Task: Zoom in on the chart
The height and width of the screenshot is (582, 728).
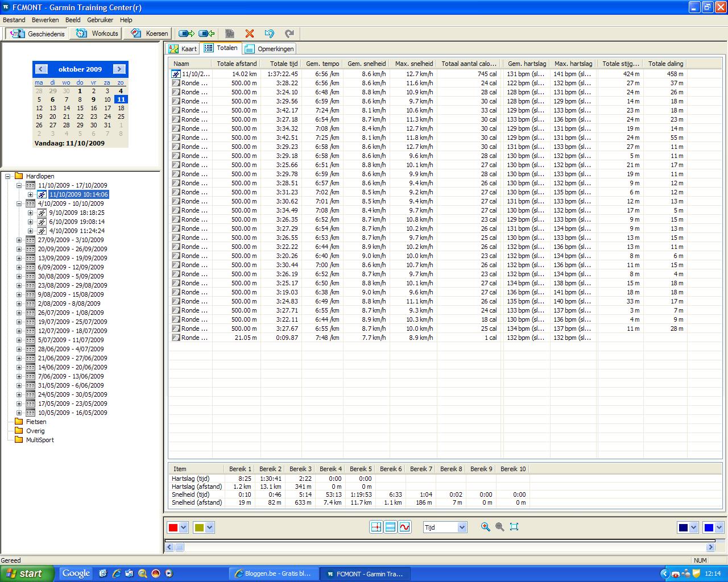Action: click(x=485, y=527)
